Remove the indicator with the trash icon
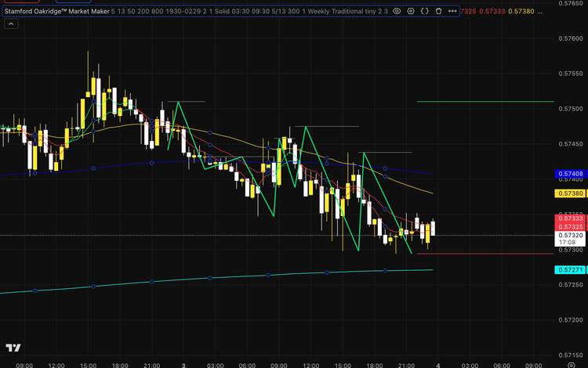The image size is (588, 368). tap(438, 12)
